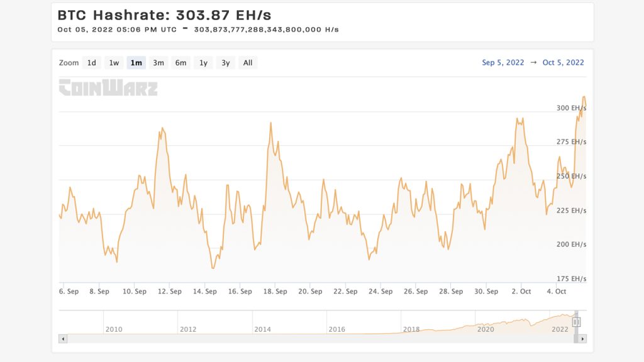This screenshot has height=362, width=644.
Task: Click the 20. Sep axis label
Action: (x=310, y=292)
